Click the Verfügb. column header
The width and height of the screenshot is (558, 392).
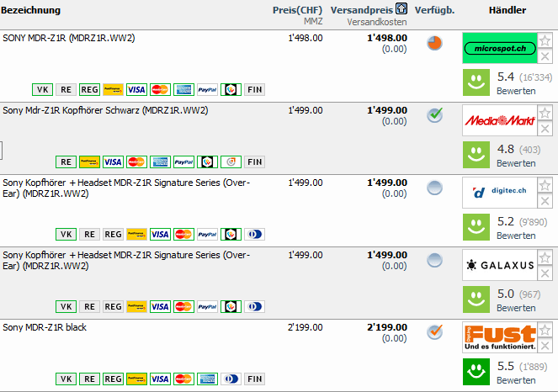pos(434,10)
